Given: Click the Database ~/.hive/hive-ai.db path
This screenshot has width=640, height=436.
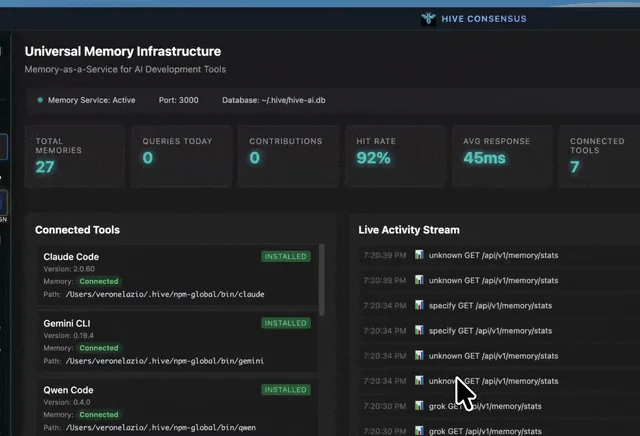Looking at the screenshot, I should 273,100.
